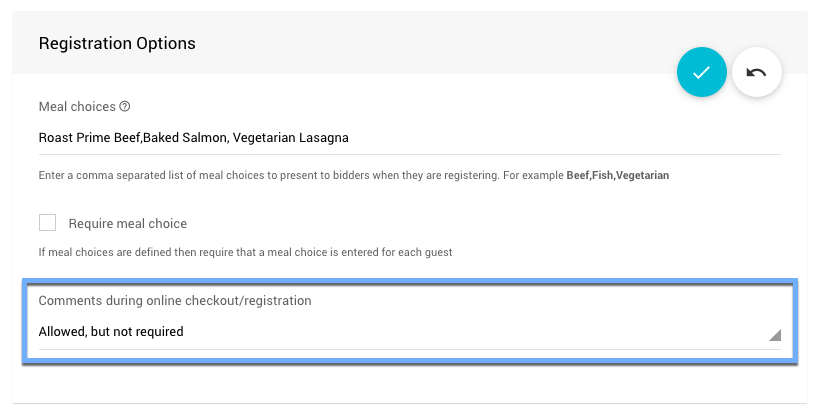Open the help icon beside Meal choices
This screenshot has height=414, width=816.
pyautogui.click(x=125, y=107)
